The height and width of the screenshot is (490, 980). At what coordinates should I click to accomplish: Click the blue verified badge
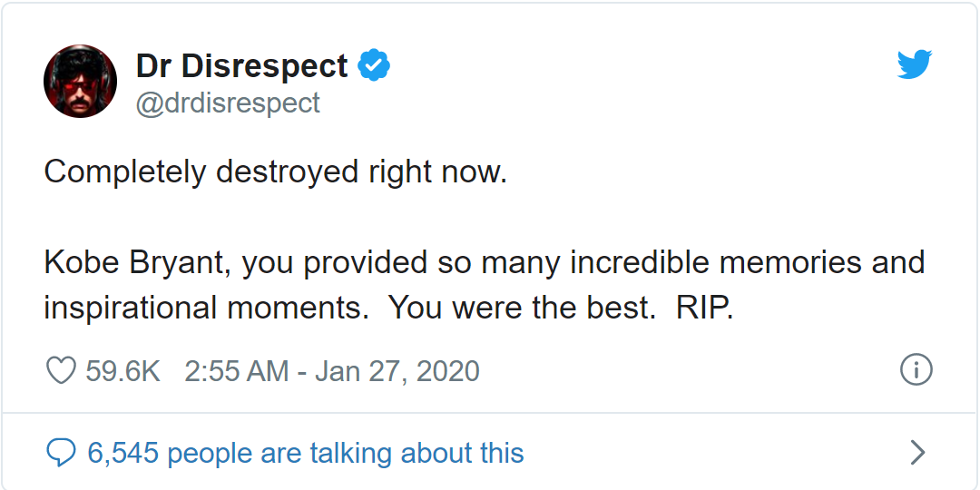[374, 65]
